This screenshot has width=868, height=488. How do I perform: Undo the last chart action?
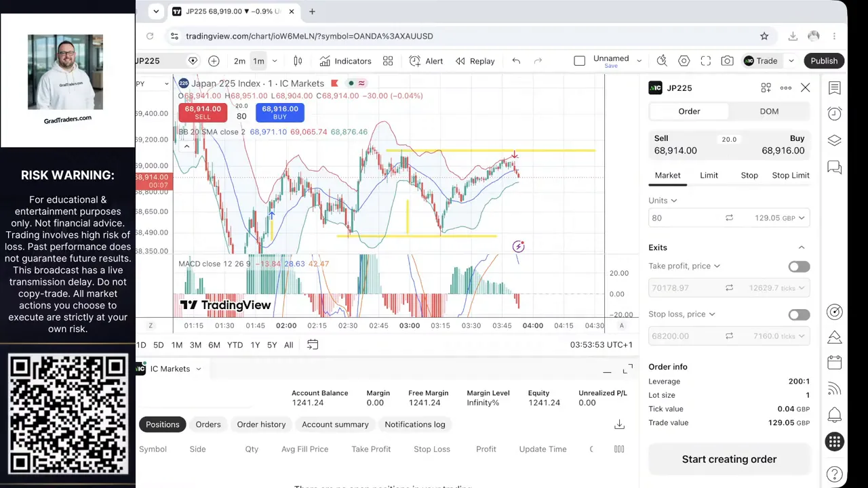pos(516,61)
